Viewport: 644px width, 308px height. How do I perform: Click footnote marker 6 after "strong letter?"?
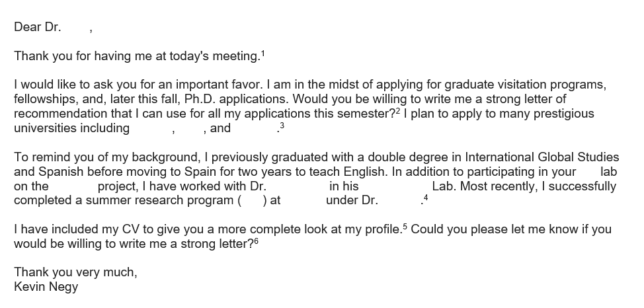[257, 241]
